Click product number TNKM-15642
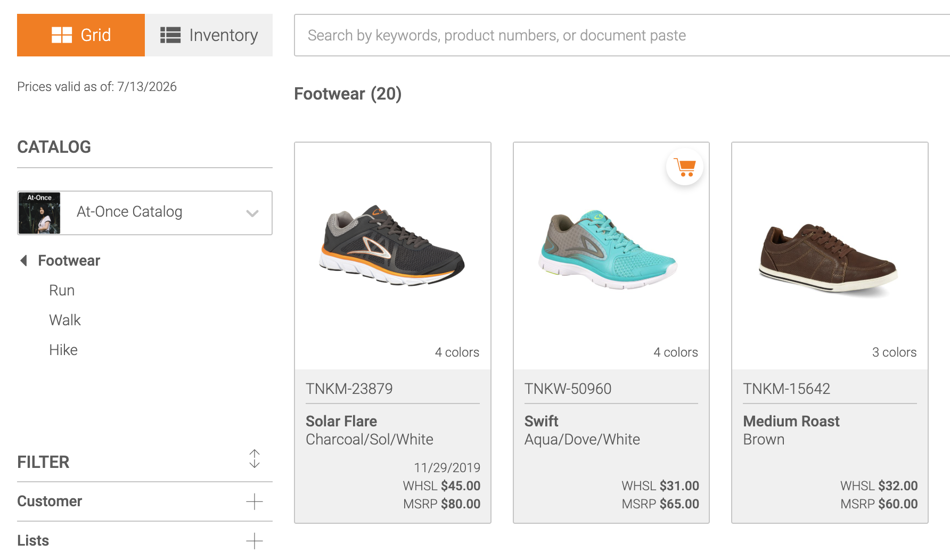The width and height of the screenshot is (950, 560). (x=787, y=389)
